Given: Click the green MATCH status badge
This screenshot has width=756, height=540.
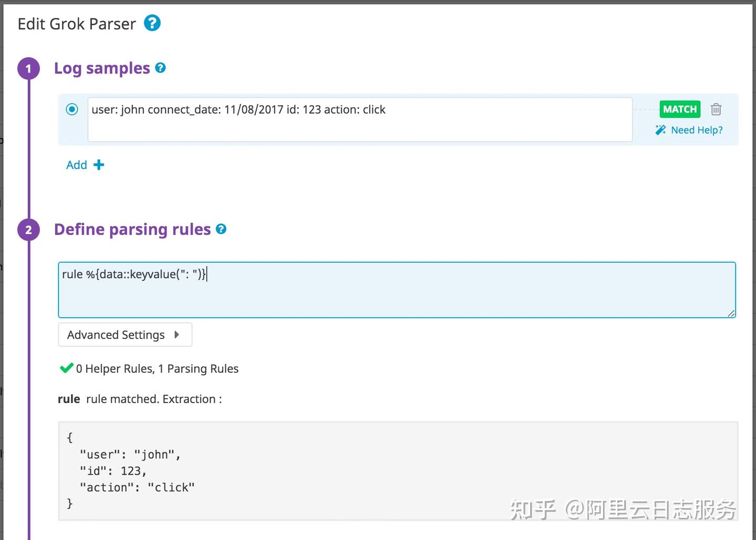Looking at the screenshot, I should pyautogui.click(x=679, y=109).
